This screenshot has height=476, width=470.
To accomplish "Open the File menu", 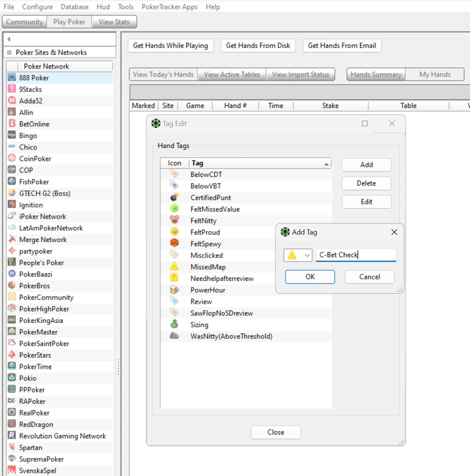I will 9,7.
